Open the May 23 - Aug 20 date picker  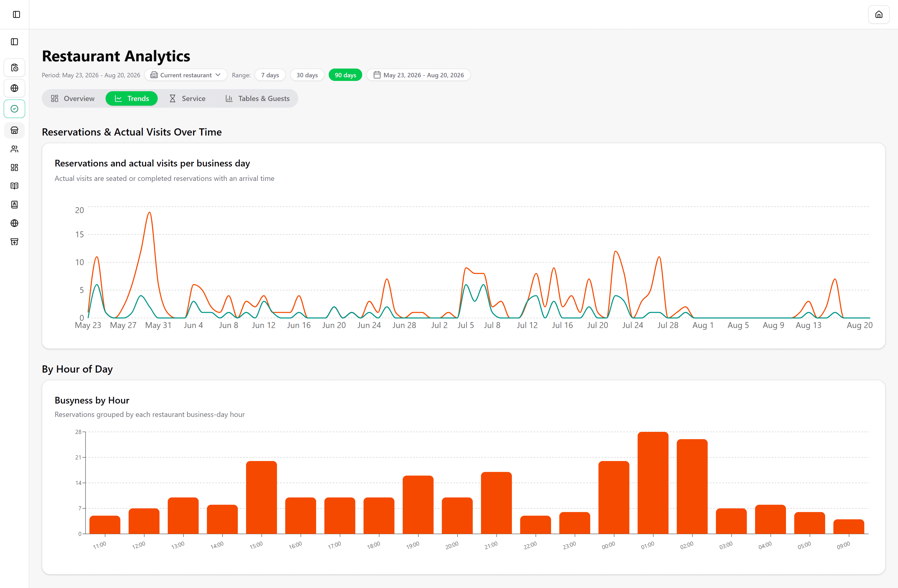[x=418, y=75]
